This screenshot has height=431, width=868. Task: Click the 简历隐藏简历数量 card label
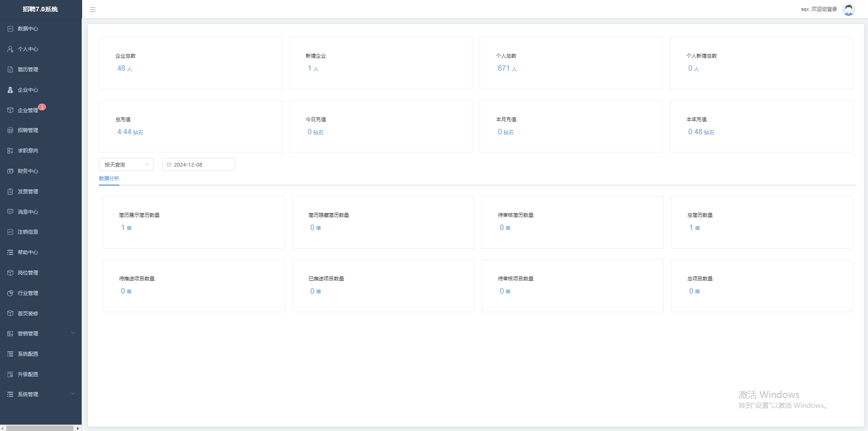pos(329,215)
